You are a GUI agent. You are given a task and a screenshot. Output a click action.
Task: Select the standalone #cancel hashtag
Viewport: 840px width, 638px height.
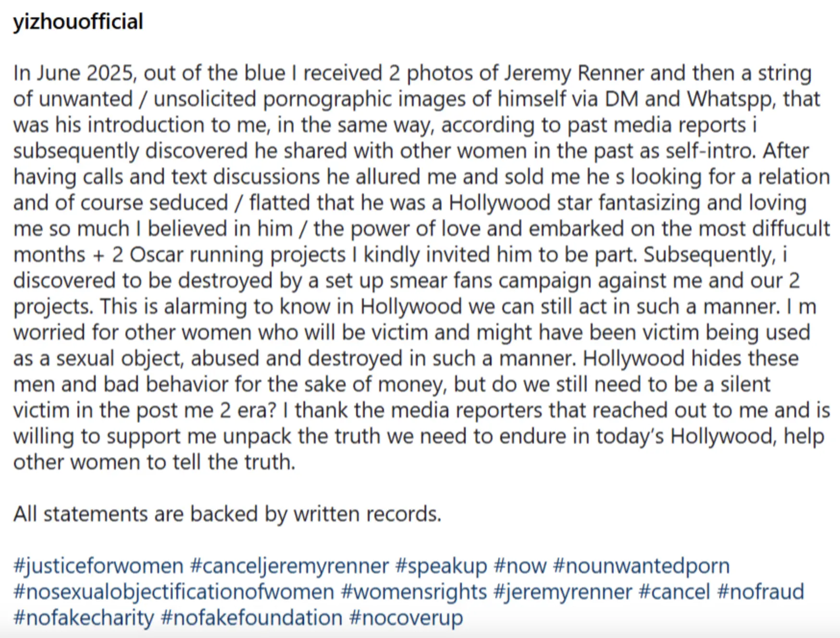click(674, 592)
